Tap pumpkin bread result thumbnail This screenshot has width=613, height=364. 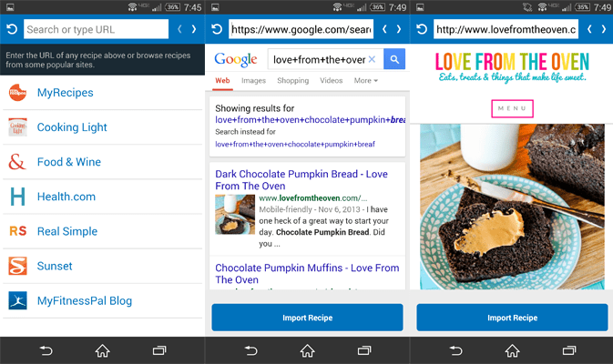(235, 215)
